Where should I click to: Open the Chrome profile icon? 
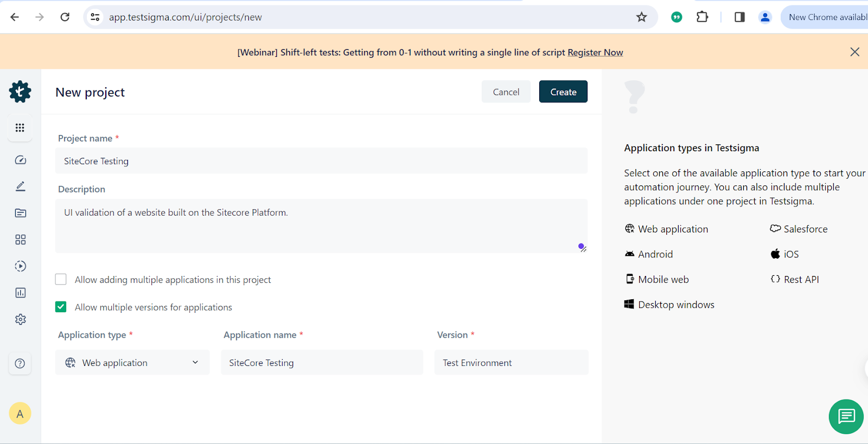click(765, 17)
